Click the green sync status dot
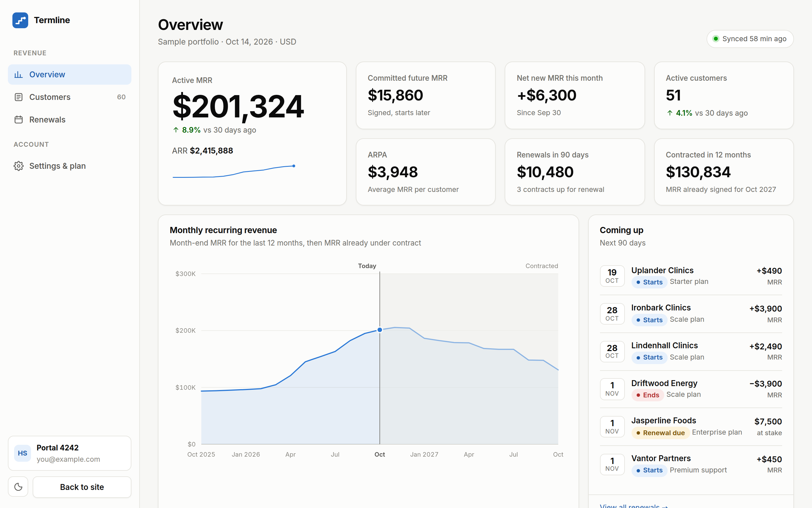This screenshot has height=508, width=812. tap(716, 39)
